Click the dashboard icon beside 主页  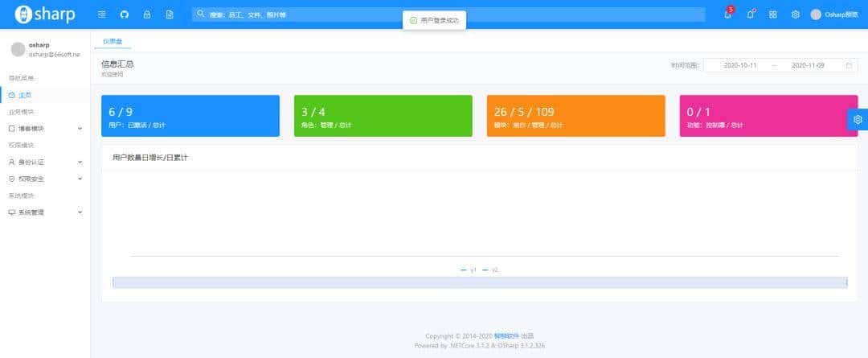pyautogui.click(x=11, y=95)
